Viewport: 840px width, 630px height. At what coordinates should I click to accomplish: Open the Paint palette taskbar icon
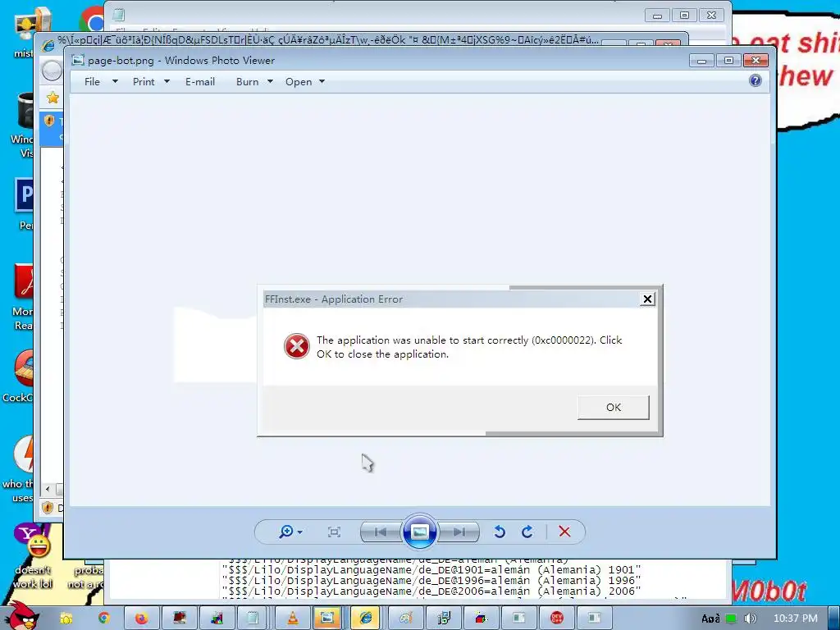pyautogui.click(x=406, y=619)
